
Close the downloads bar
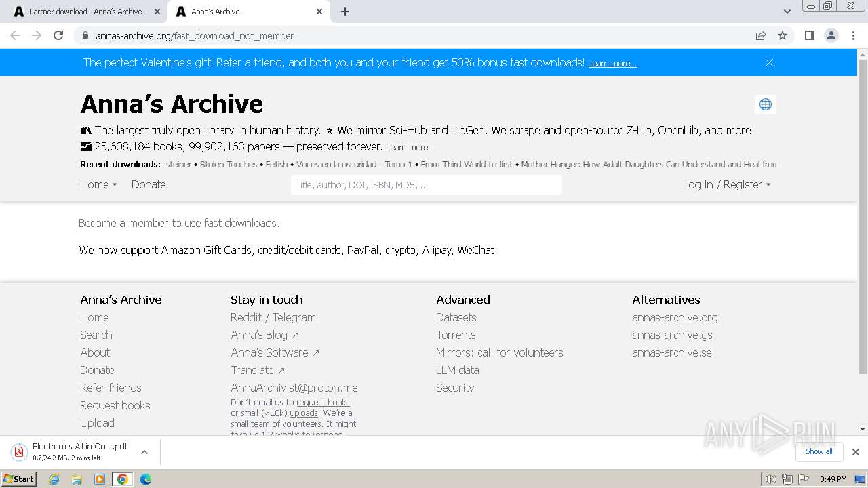(856, 451)
